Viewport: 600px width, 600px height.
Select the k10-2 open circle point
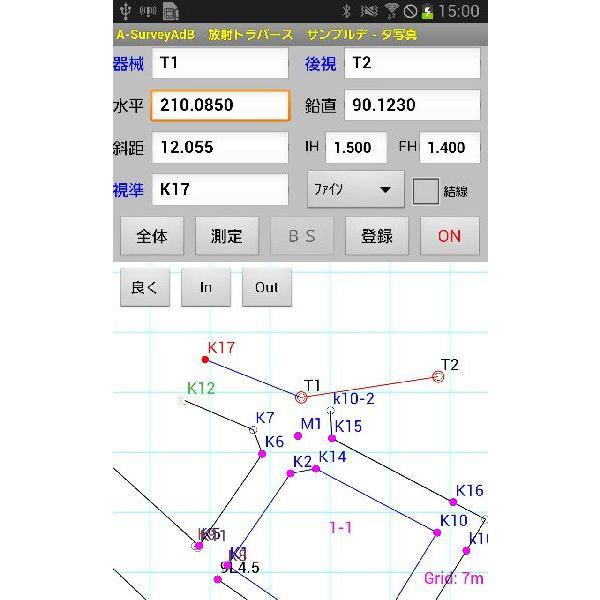(x=331, y=411)
